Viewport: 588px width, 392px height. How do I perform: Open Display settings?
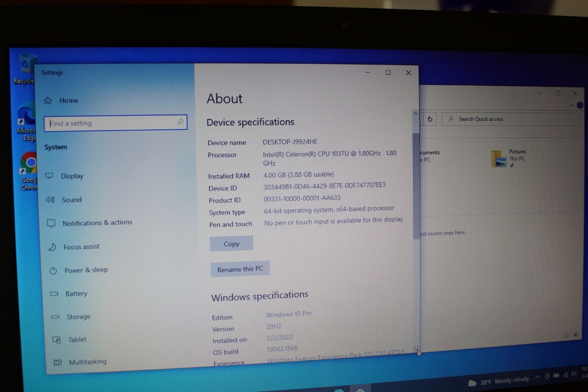tap(64, 176)
